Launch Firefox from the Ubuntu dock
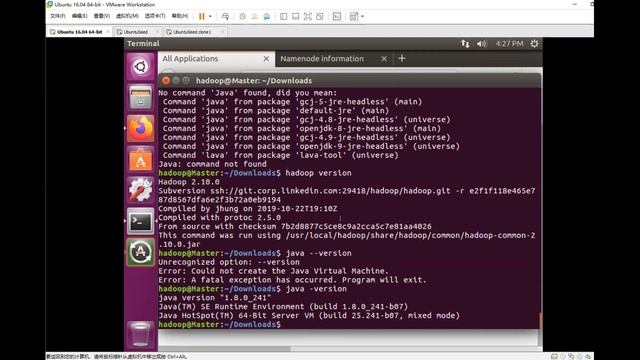The height and width of the screenshot is (360, 640). click(x=140, y=128)
